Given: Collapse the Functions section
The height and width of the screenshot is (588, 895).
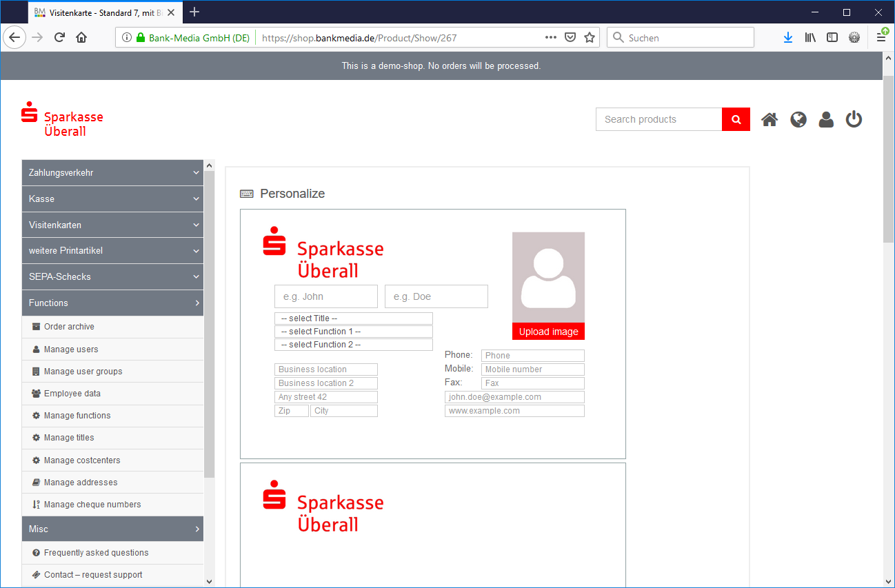Looking at the screenshot, I should [x=113, y=303].
